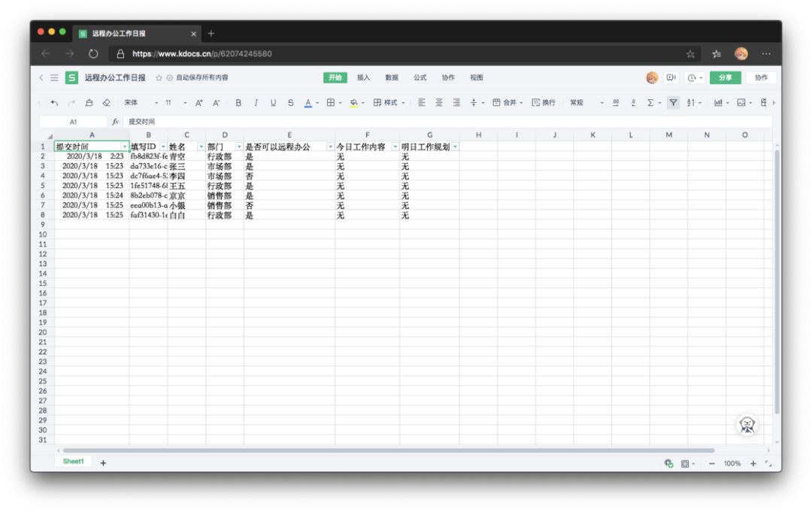Open filter dropdown on 今日工作内容 header

point(395,147)
